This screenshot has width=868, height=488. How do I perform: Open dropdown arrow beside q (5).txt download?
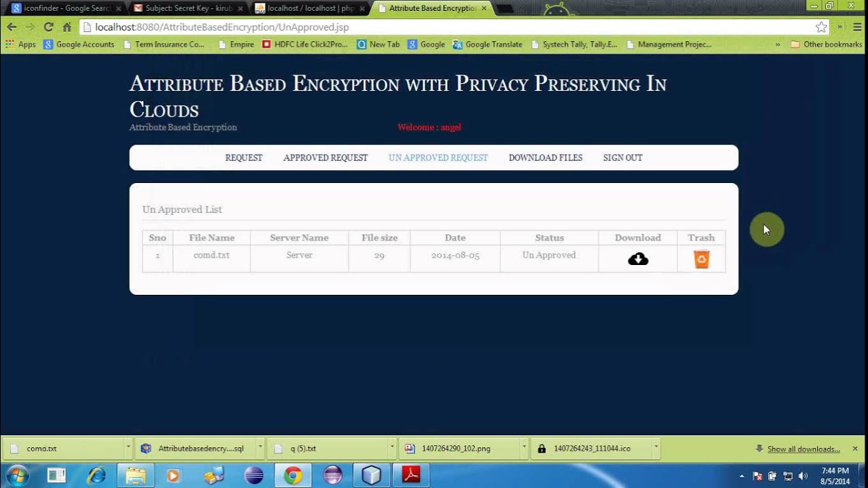392,448
